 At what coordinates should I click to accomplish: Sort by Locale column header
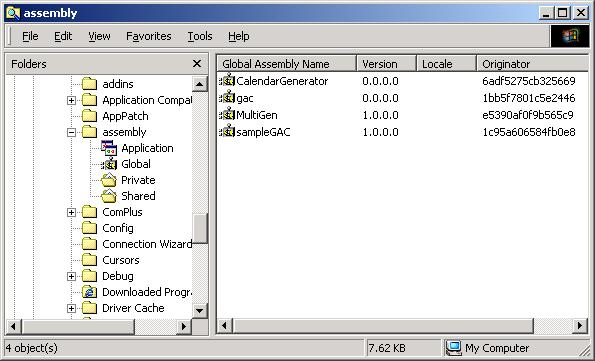(x=446, y=63)
